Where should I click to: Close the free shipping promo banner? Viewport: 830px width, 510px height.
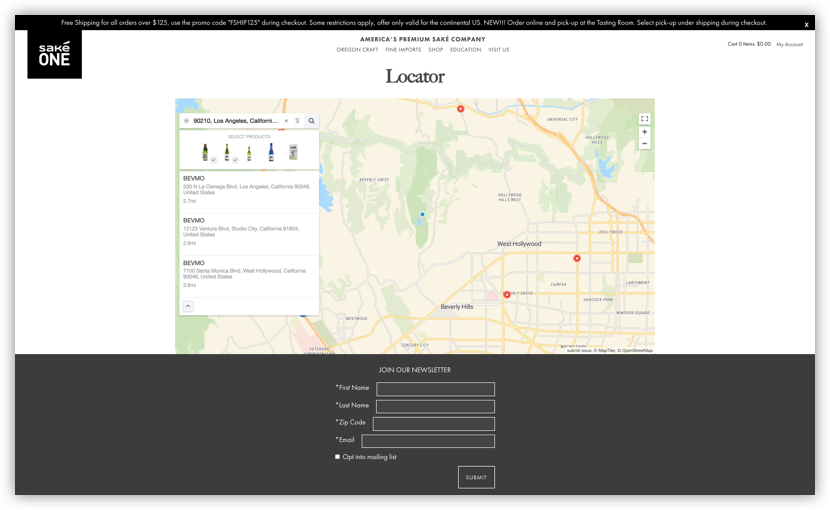[806, 24]
